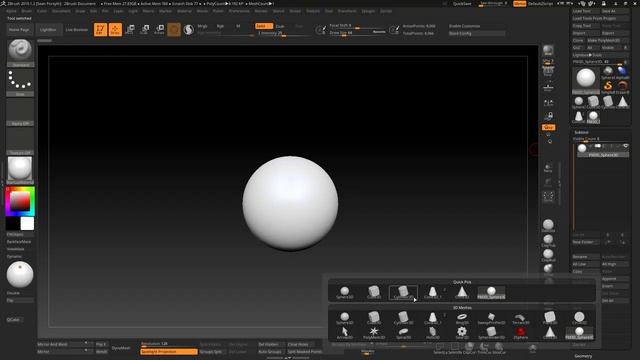The width and height of the screenshot is (640, 360).
Task: Click the BPR render icon on right shelf
Action: point(548,51)
